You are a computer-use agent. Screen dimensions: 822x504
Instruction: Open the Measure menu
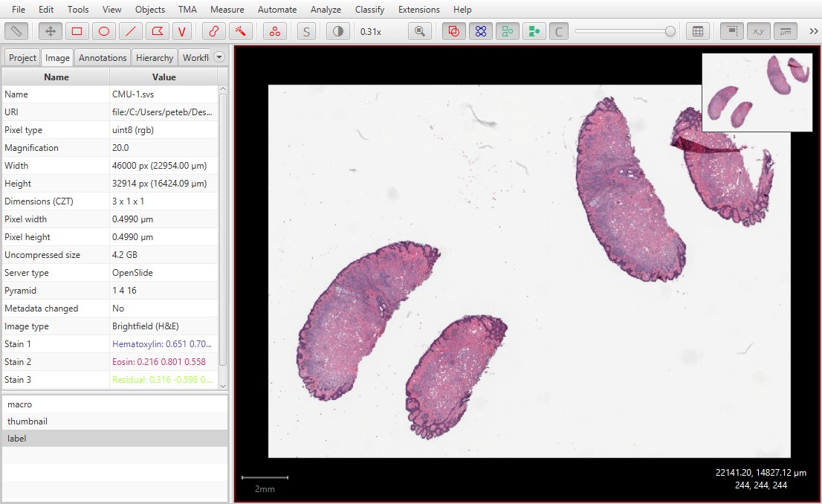point(227,10)
